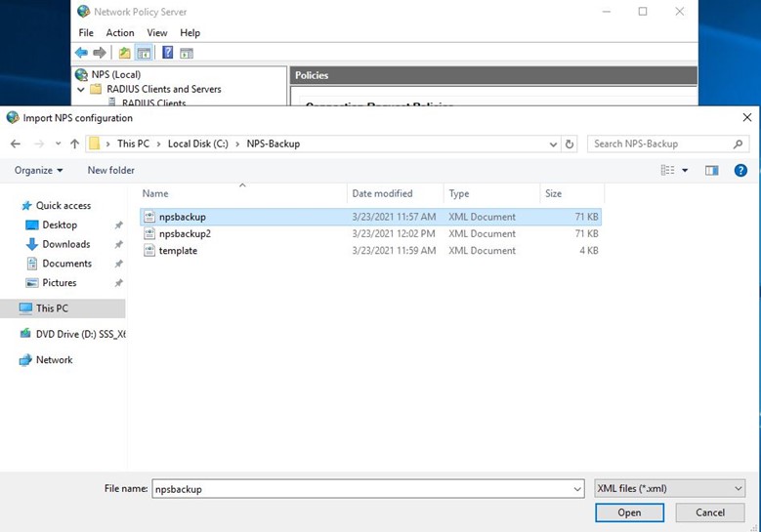Click NPS-Backup breadcrumb segment

pyautogui.click(x=274, y=143)
